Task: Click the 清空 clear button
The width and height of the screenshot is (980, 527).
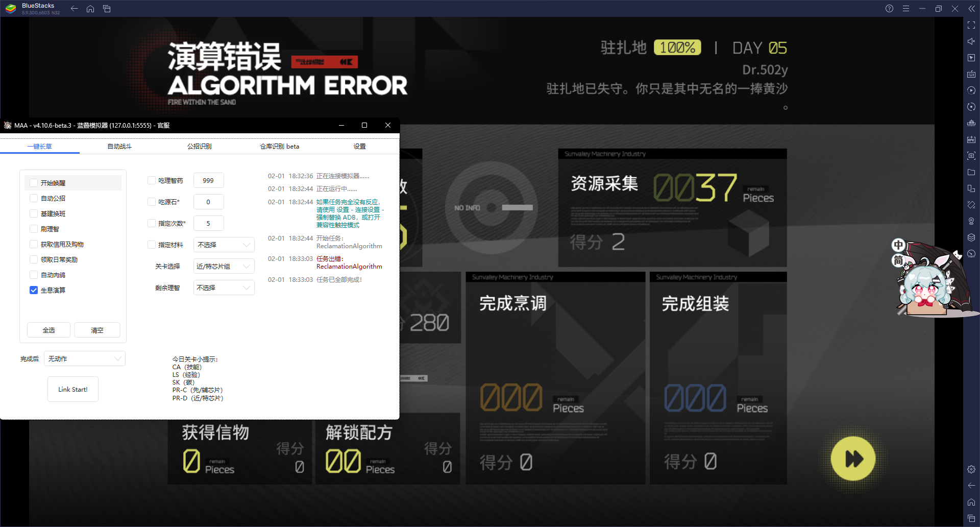Action: click(97, 330)
